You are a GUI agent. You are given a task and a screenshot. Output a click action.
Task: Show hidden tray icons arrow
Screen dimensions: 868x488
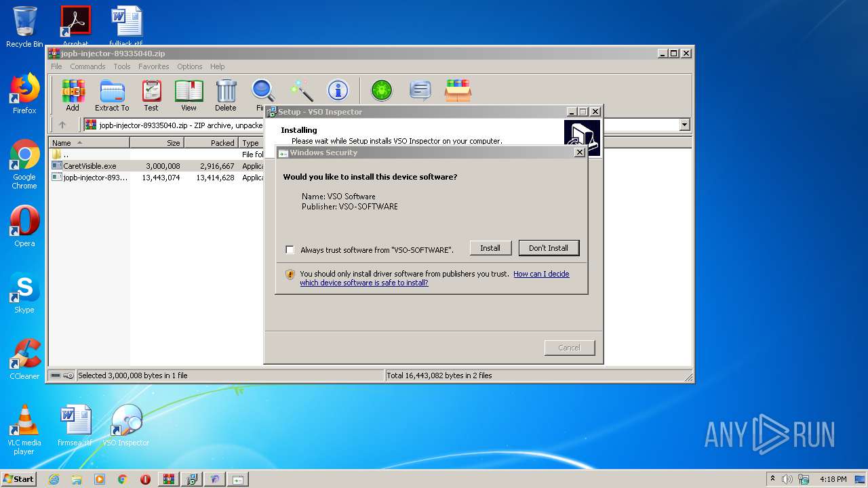[x=772, y=479]
